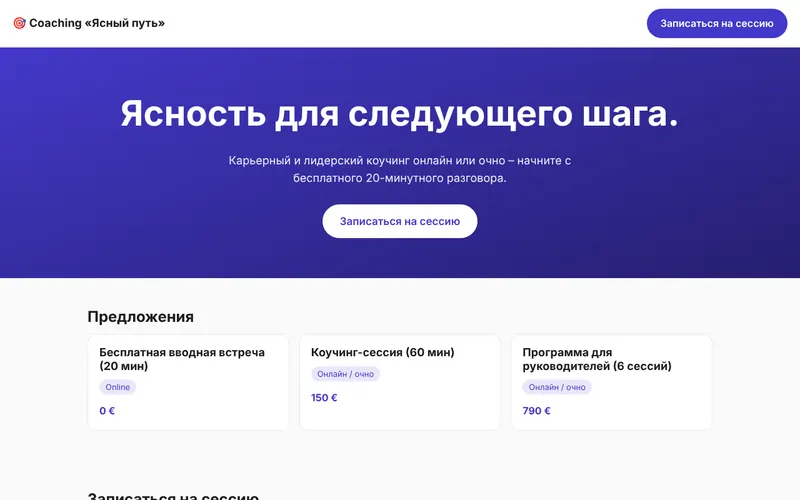The image size is (800, 500).
Task: Click the 790 € price
Action: 536,411
